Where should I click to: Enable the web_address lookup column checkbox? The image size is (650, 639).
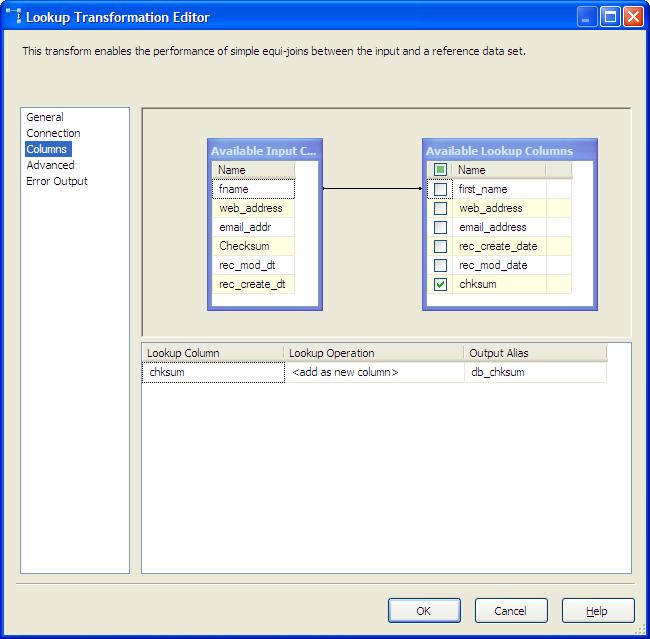(439, 208)
